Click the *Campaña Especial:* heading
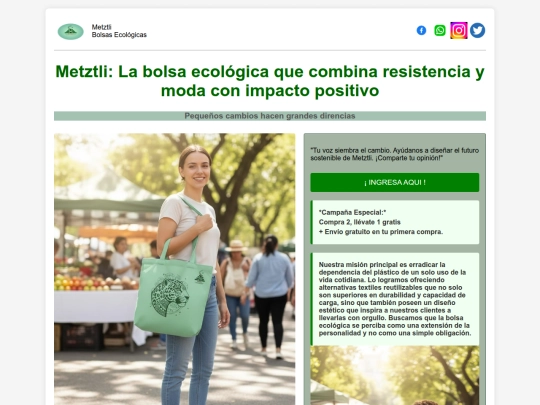Image resolution: width=540 pixels, height=405 pixels. (x=352, y=212)
